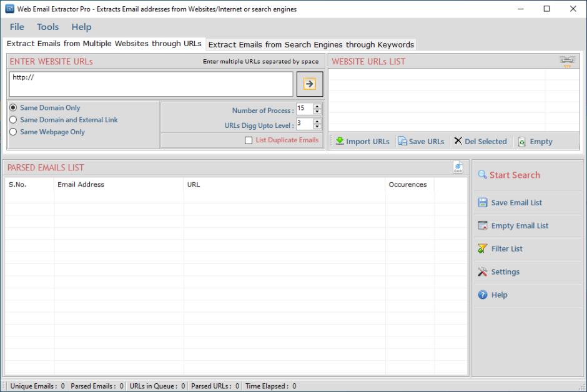Click the URLs Digg Upto Level field
Image resolution: width=587 pixels, height=392 pixels.
[305, 124]
